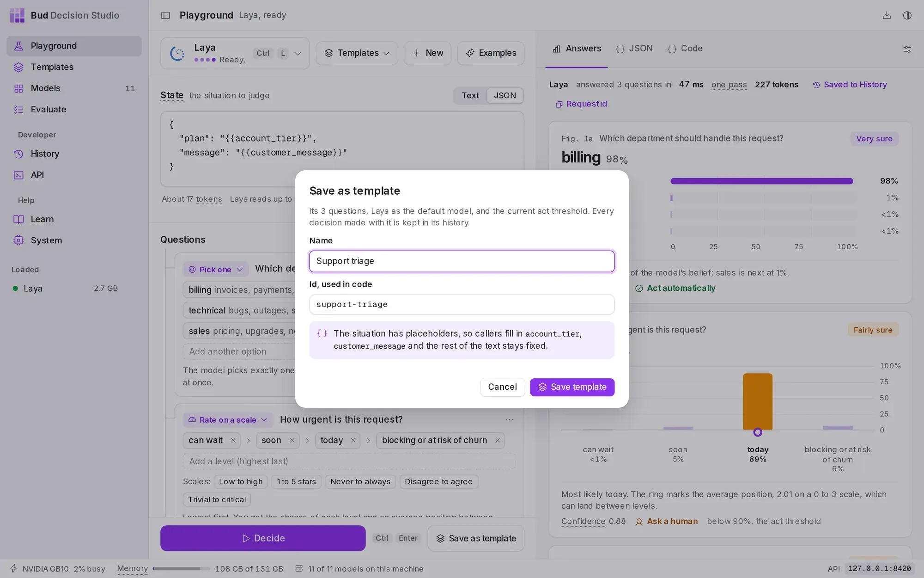The height and width of the screenshot is (578, 924).
Task: Remove 'blocking or at risk of churn' level
Action: (498, 440)
